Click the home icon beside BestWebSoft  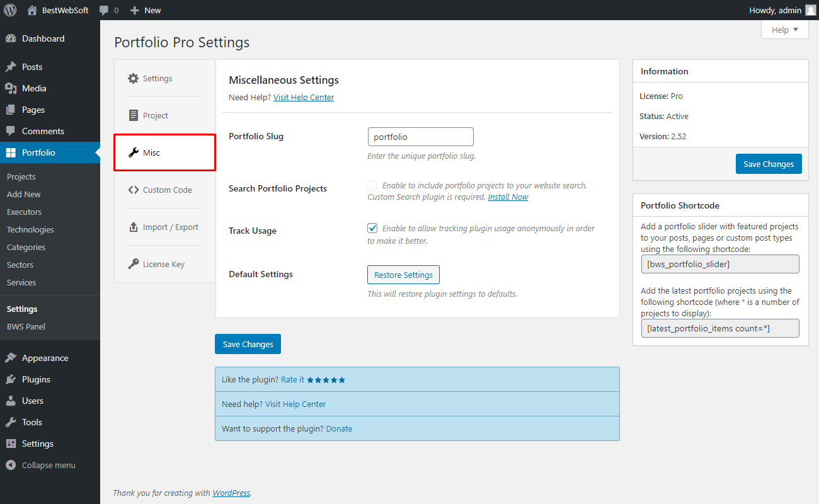coord(32,10)
